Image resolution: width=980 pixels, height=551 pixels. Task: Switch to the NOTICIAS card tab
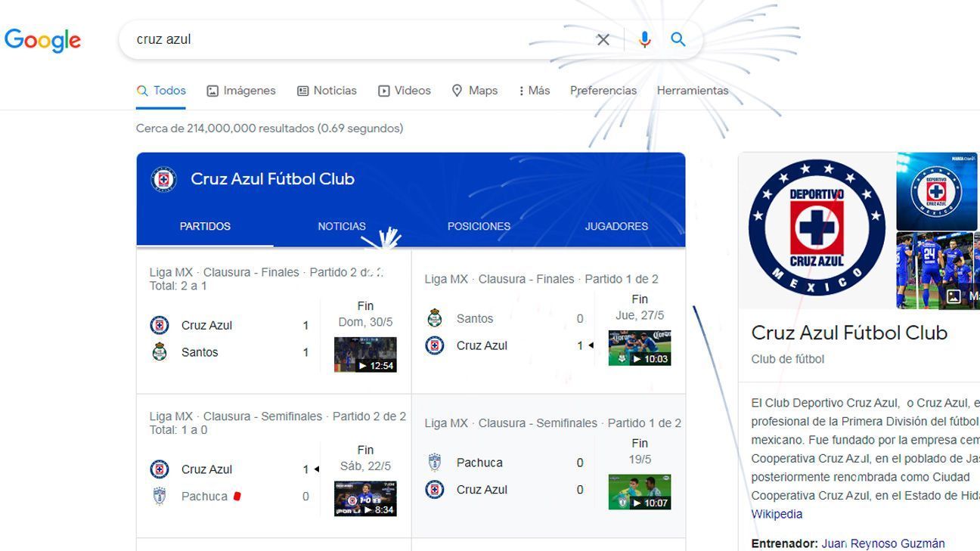342,226
